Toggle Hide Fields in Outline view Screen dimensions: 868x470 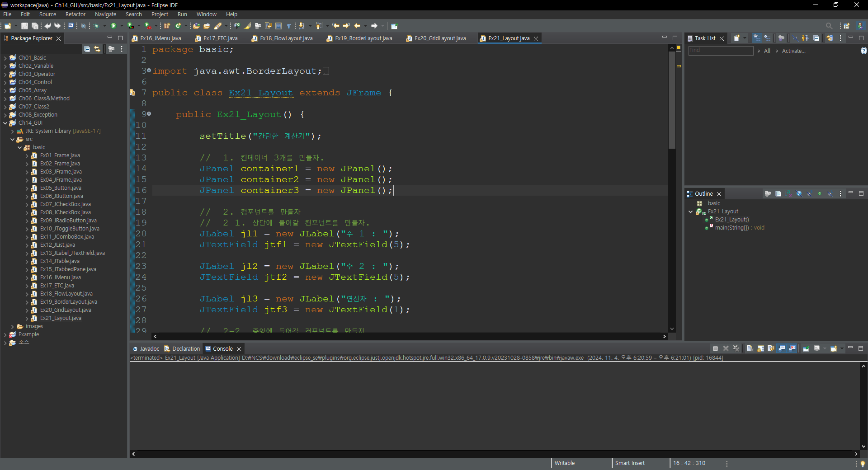[799, 194]
